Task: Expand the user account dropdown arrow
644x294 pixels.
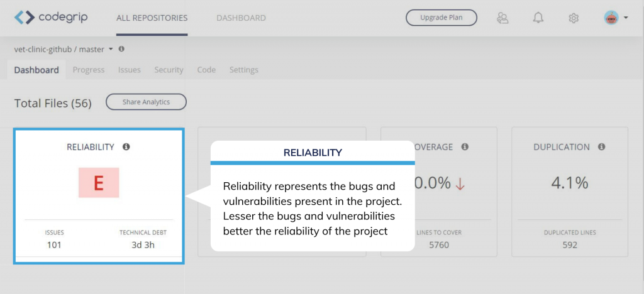Action: click(626, 18)
